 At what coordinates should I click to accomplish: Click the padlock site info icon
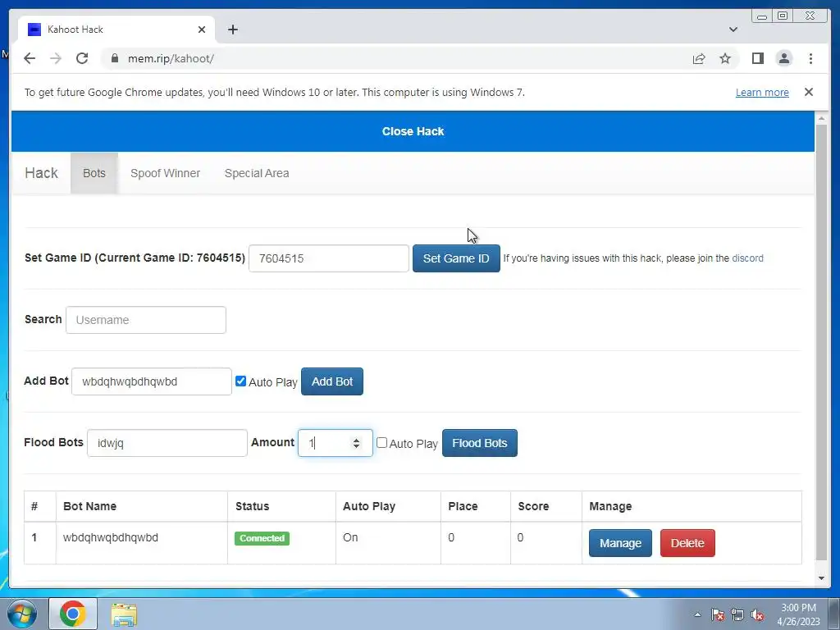(115, 58)
